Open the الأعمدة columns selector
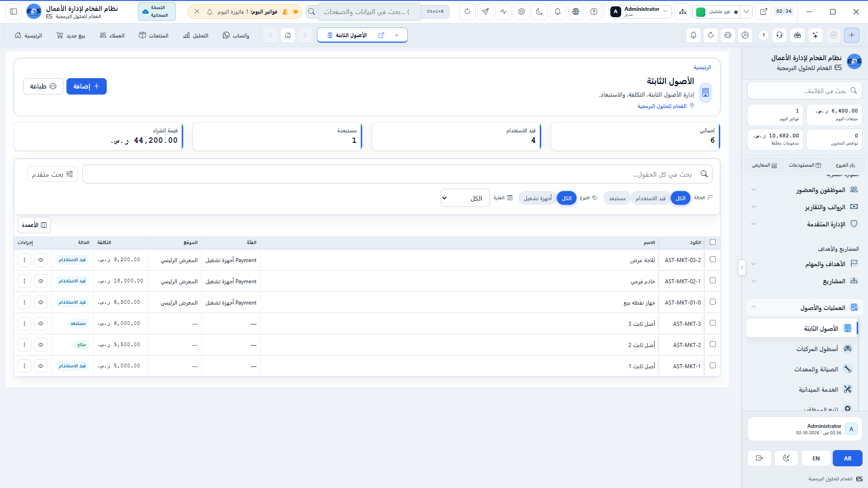 pos(34,225)
